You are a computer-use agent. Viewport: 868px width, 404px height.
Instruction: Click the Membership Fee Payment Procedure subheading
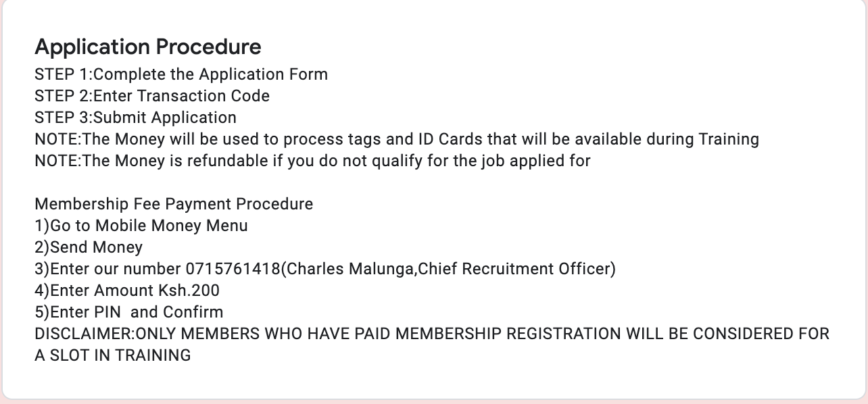174,204
